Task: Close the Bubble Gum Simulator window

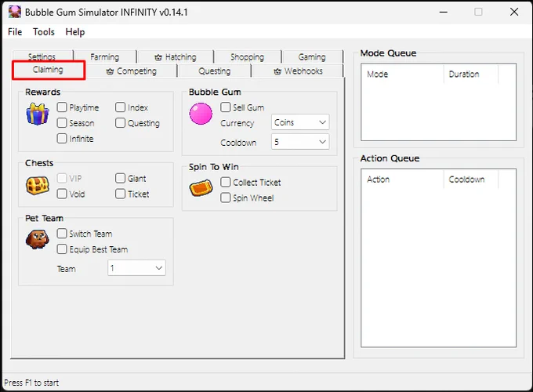Action: click(514, 12)
